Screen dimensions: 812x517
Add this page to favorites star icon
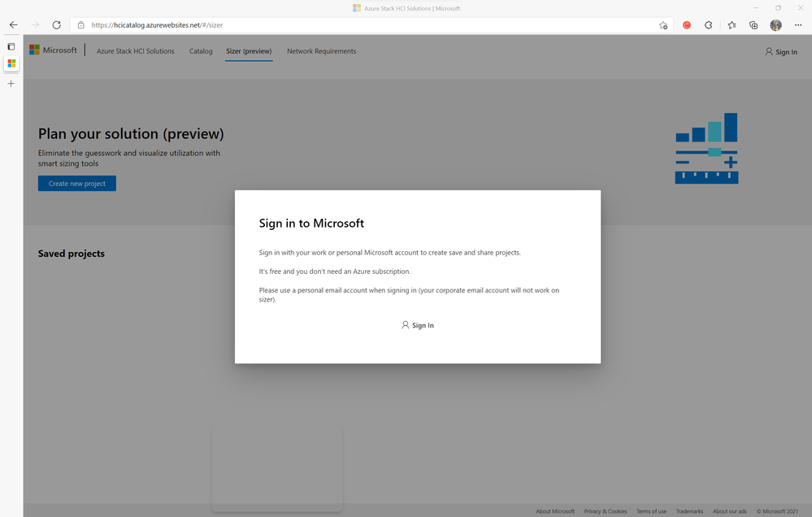(663, 25)
